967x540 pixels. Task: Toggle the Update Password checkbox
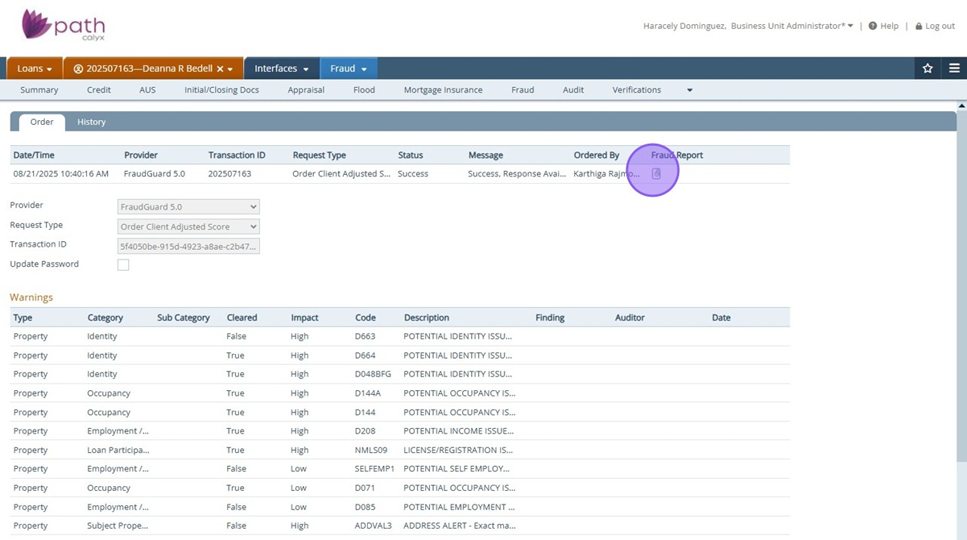click(123, 265)
